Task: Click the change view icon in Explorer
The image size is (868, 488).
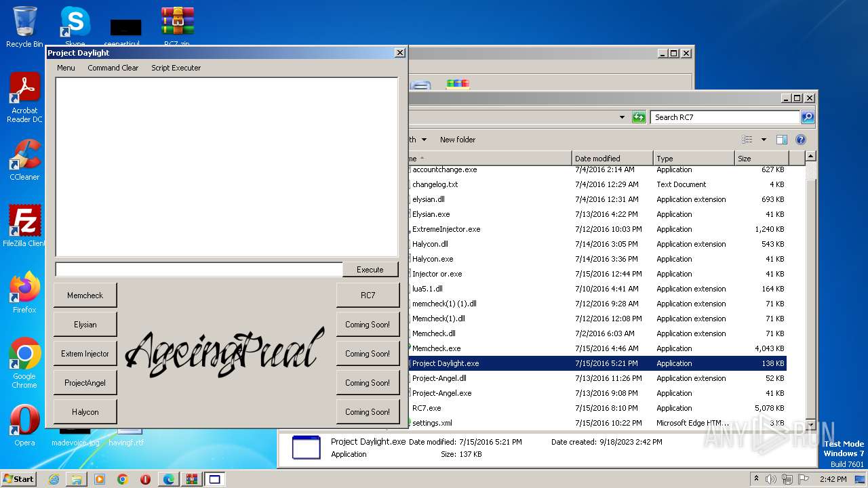Action: click(747, 140)
